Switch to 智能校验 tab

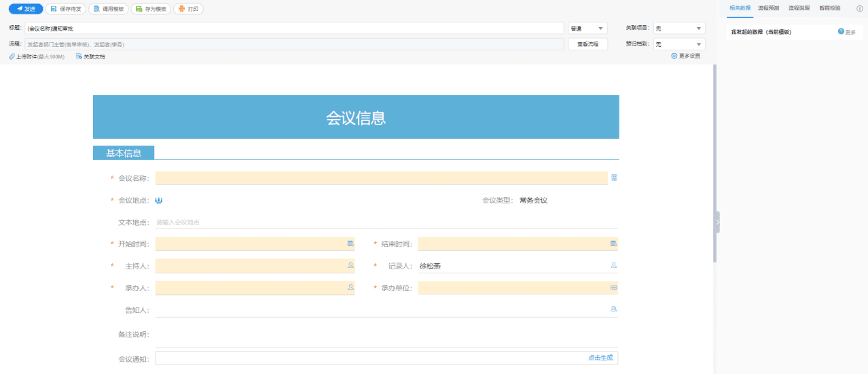[x=829, y=8]
